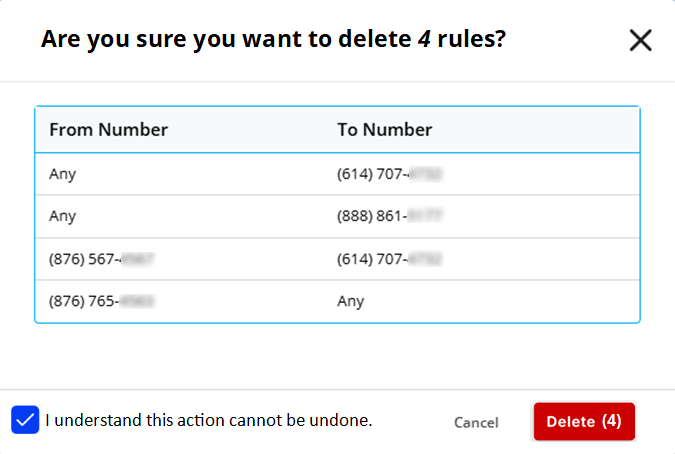Click the 'Are you sure' dialog heading
675x454 pixels.
tap(272, 40)
